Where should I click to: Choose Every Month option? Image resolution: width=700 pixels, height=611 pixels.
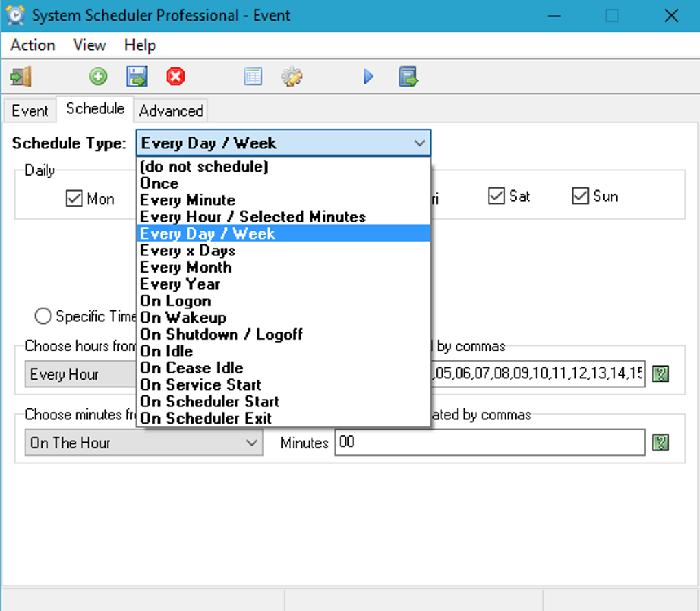(283, 267)
